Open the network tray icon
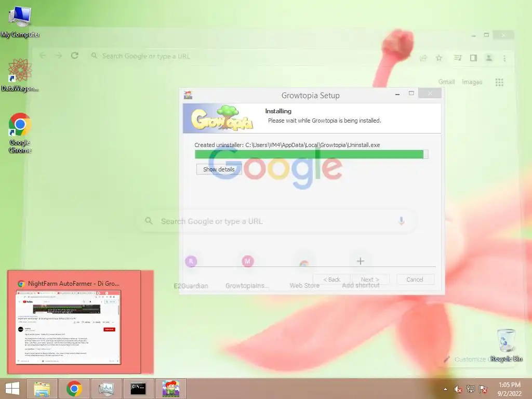 (471, 389)
